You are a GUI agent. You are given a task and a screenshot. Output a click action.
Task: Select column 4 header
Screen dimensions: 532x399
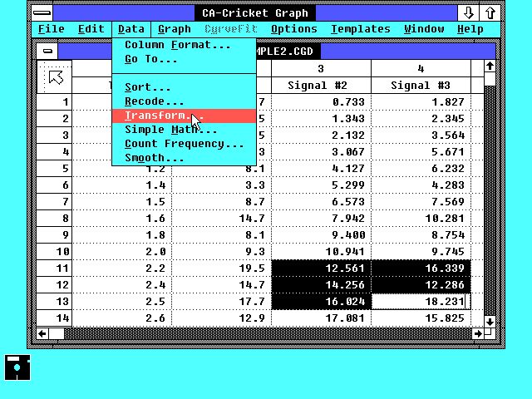click(421, 69)
